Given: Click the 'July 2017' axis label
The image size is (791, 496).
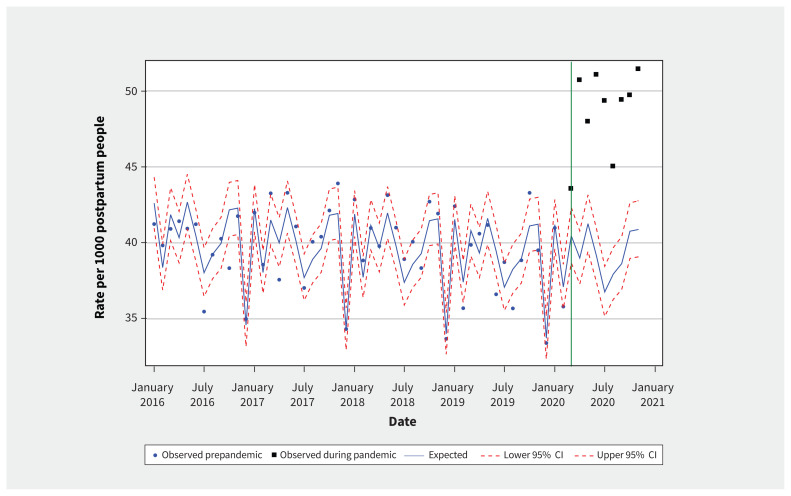Looking at the screenshot, I should point(302,395).
